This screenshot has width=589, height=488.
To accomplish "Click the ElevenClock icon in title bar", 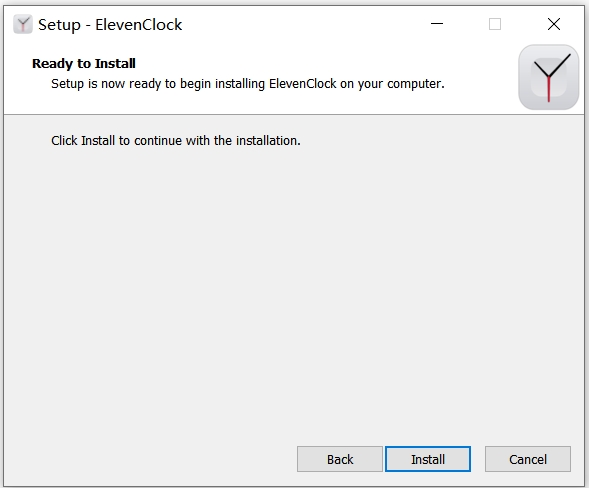I will pyautogui.click(x=23, y=24).
